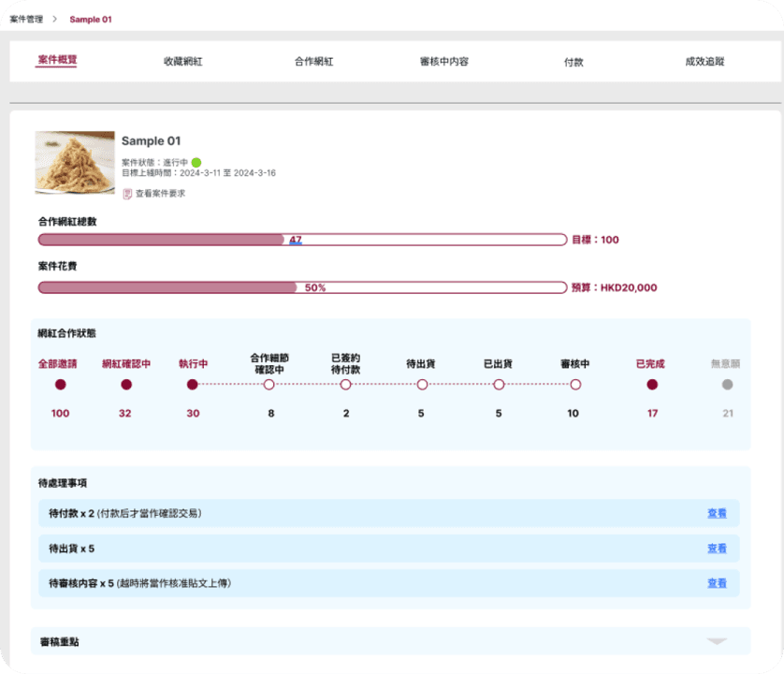The width and height of the screenshot is (784, 674).
Task: Click 查看 link for 待審核內容 row
Action: 717,583
